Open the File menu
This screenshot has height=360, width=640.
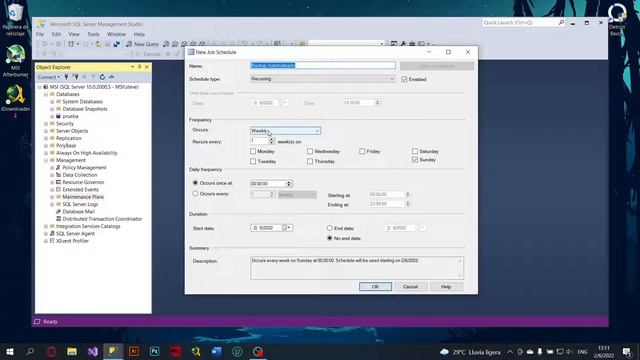coord(40,34)
